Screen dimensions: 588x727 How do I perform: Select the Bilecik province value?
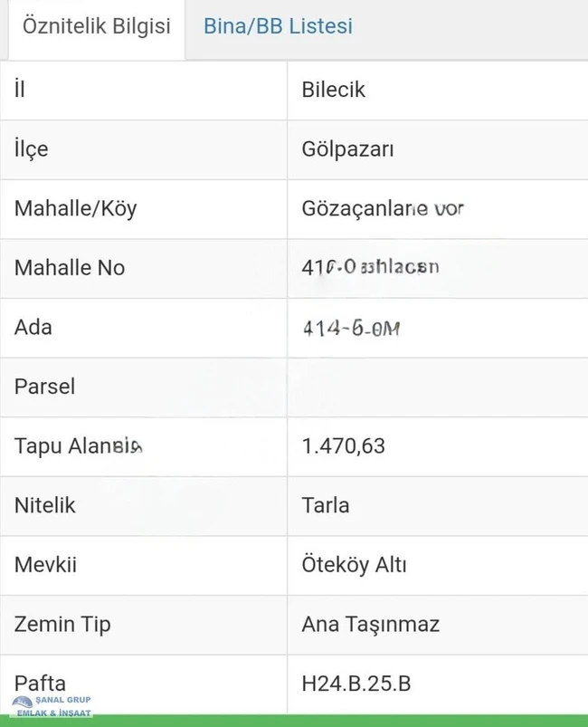(333, 90)
